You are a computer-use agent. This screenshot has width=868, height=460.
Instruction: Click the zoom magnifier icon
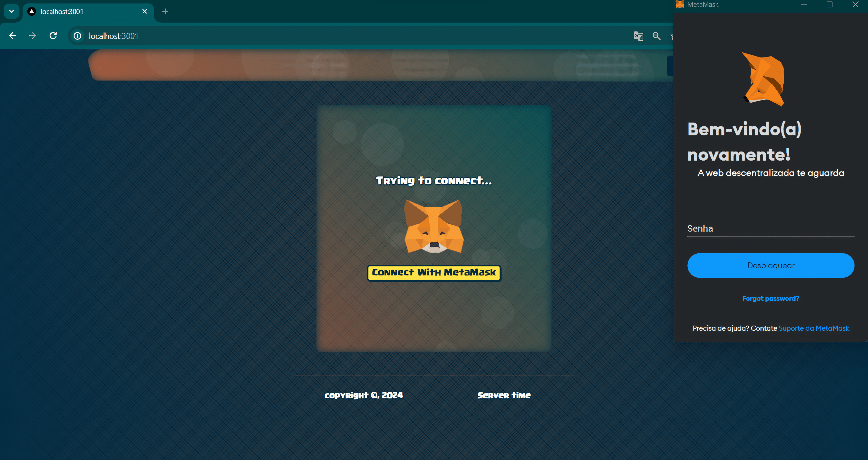[656, 36]
